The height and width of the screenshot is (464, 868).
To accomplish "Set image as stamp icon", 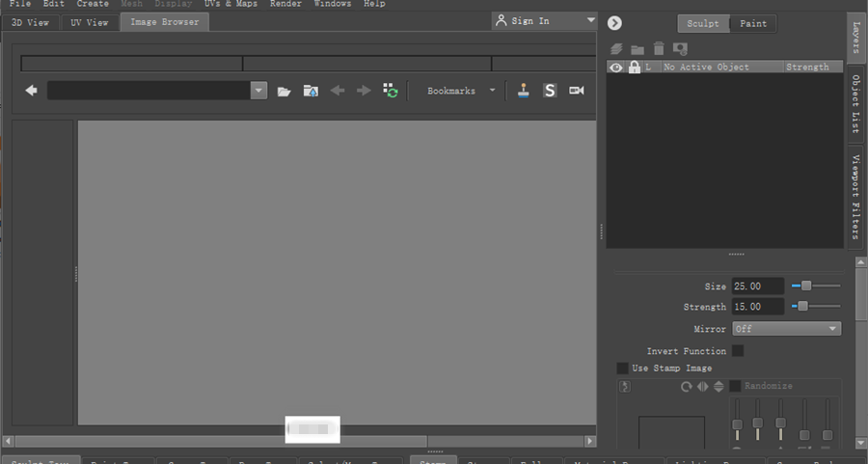I will pos(523,91).
